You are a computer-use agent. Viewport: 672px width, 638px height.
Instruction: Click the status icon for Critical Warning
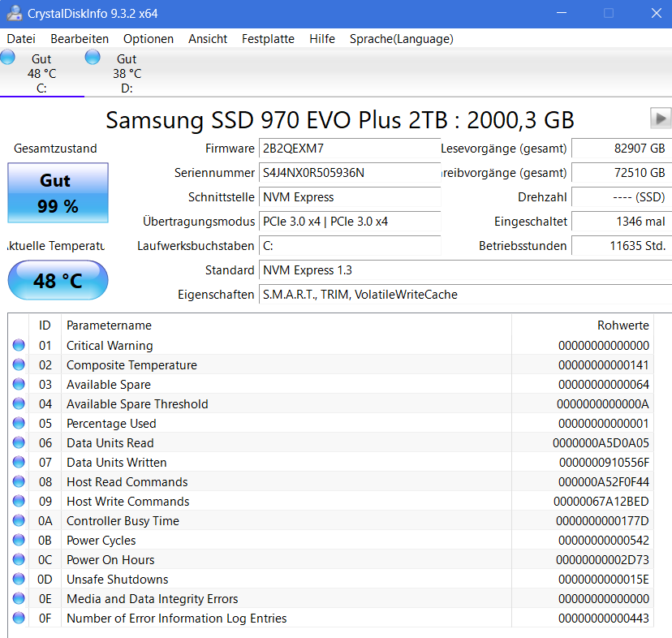coord(19,345)
